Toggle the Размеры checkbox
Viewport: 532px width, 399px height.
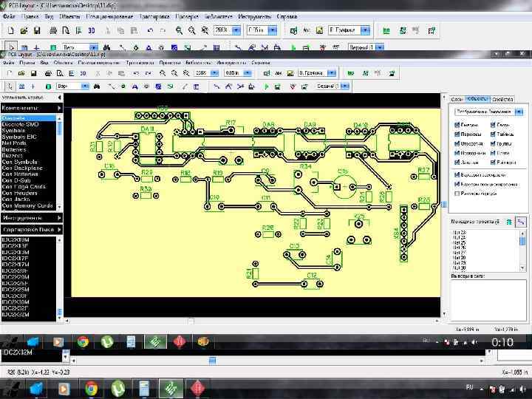coord(493,162)
